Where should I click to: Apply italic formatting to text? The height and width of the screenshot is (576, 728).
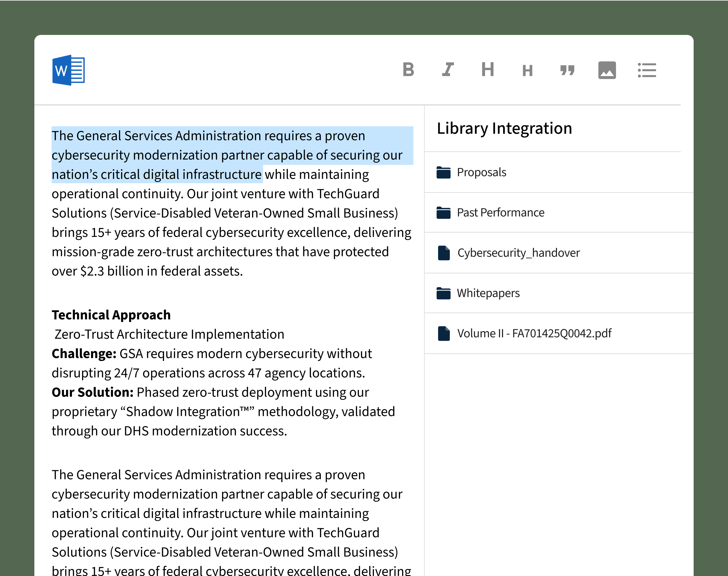[448, 70]
